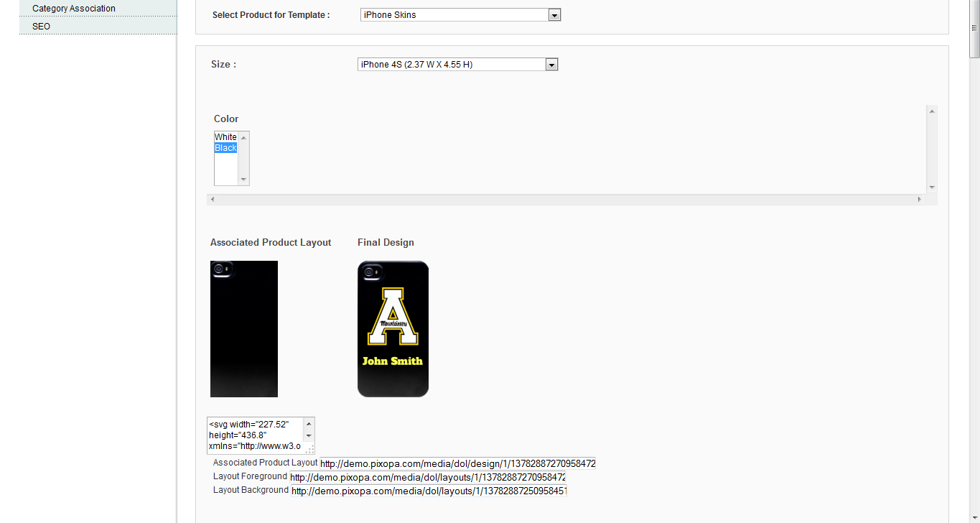Click SVG textarea scroll down arrow
Viewport: 980px width, 523px height.
[309, 435]
